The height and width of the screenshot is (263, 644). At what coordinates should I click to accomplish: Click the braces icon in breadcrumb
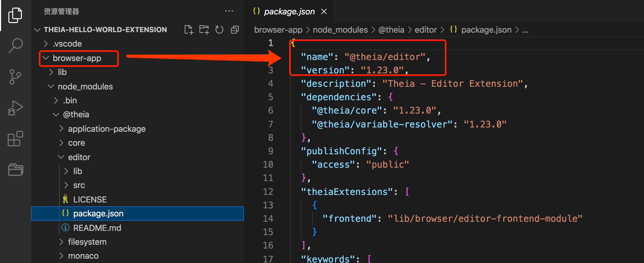tap(453, 29)
